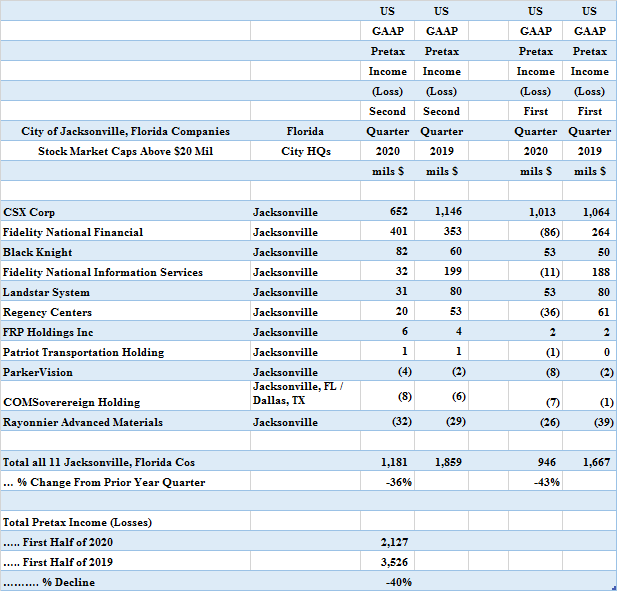617x591 pixels.
Task: Select total Q2 2019 value 1,859
Action: pos(448,462)
